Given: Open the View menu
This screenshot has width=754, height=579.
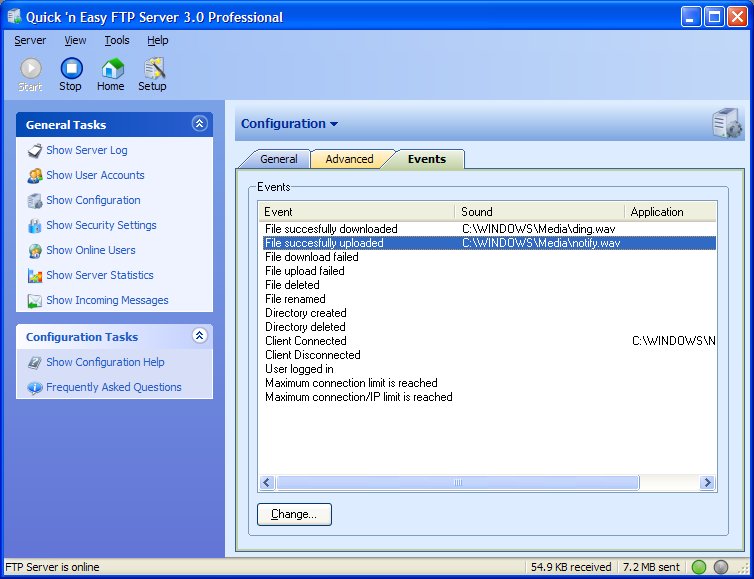Looking at the screenshot, I should [x=75, y=40].
